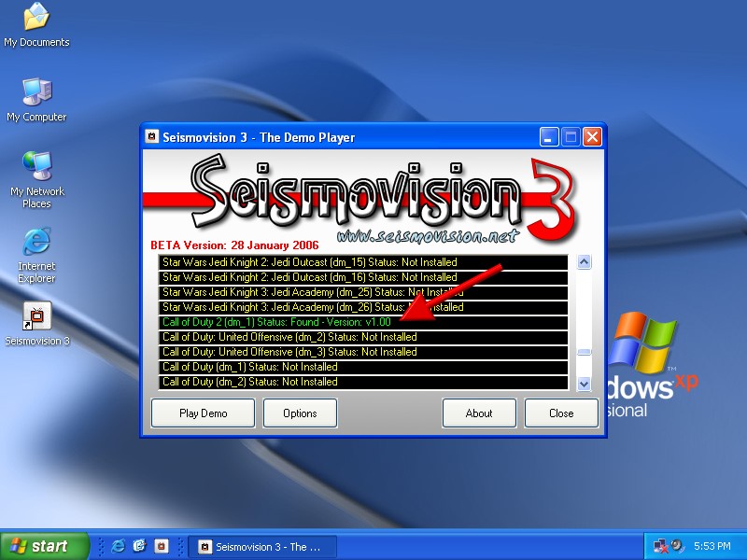The height and width of the screenshot is (560, 747).
Task: Open My Network Places desktop icon
Action: pos(36,168)
